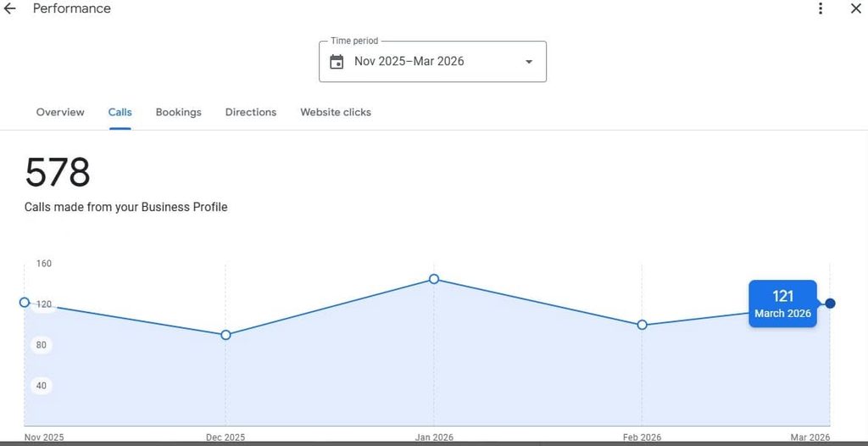868x446 pixels.
Task: Open the three-dot more options menu
Action: point(821,8)
